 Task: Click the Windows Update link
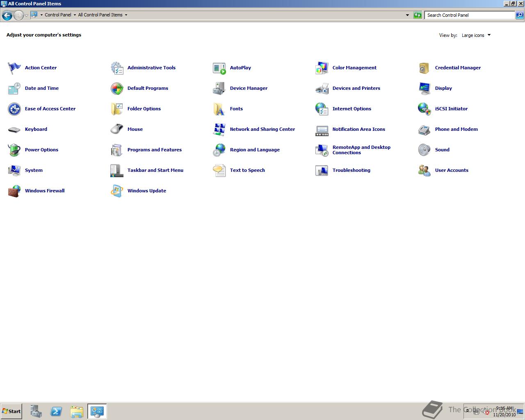147,191
